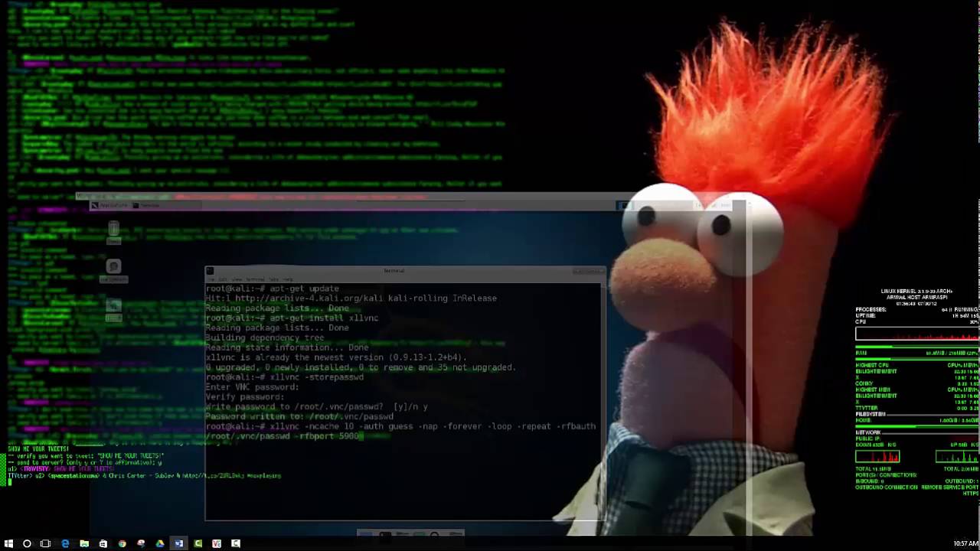Image resolution: width=980 pixels, height=551 pixels.
Task: Click the upload network graph on the desktop
Action: (x=957, y=457)
